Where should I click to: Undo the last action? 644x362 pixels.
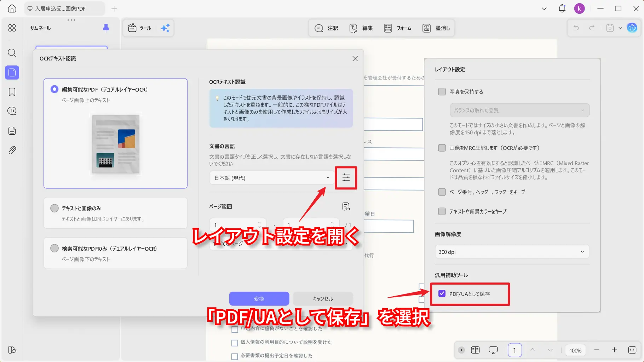(576, 28)
